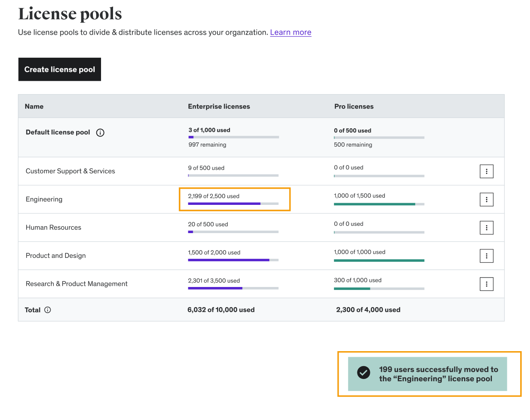This screenshot has width=530, height=420.
Task: Open Research & Product Management options menu
Action: pyautogui.click(x=486, y=284)
